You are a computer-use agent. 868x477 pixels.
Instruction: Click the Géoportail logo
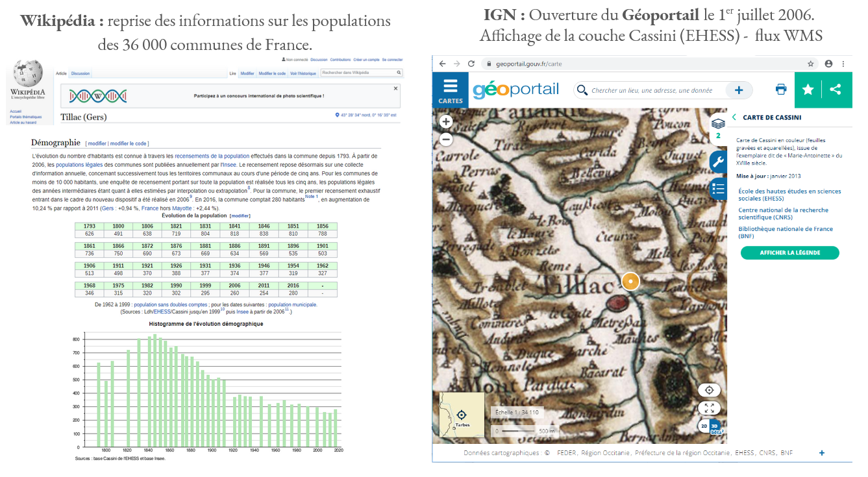(x=515, y=90)
